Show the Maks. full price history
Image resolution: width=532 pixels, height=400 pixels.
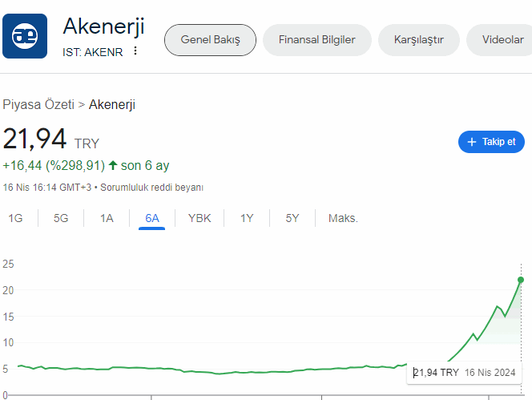[343, 218]
